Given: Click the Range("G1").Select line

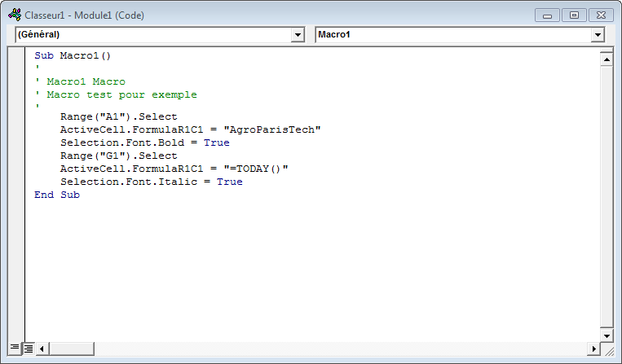Looking at the screenshot, I should [x=118, y=156].
